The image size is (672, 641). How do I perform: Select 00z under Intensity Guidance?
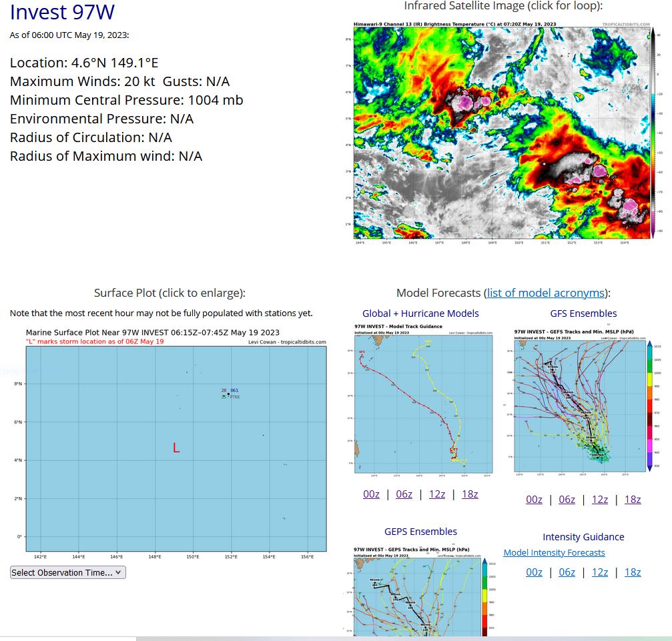[534, 572]
